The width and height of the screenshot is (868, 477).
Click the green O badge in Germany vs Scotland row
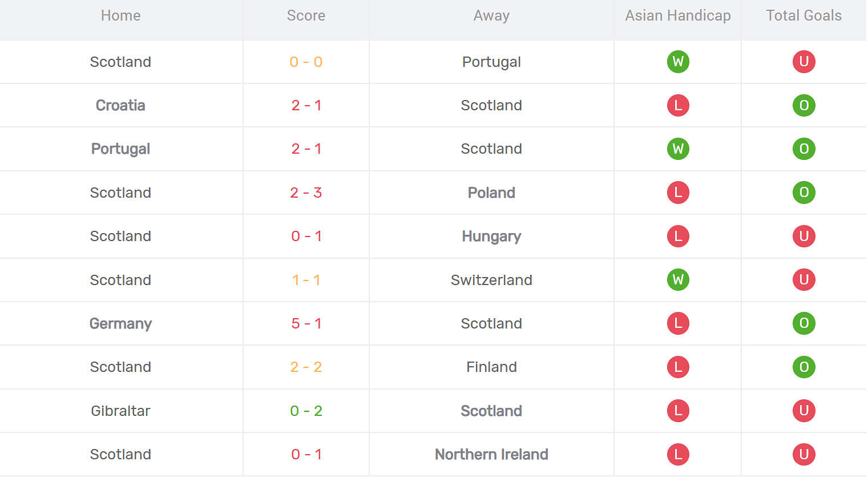tap(804, 323)
